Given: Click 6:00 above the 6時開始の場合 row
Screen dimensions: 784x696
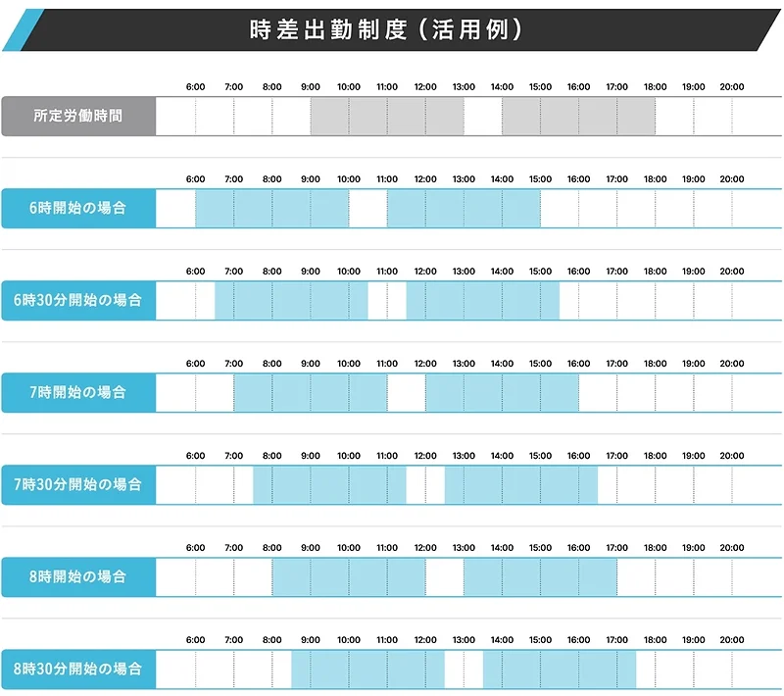Looking at the screenshot, I should (x=195, y=179).
